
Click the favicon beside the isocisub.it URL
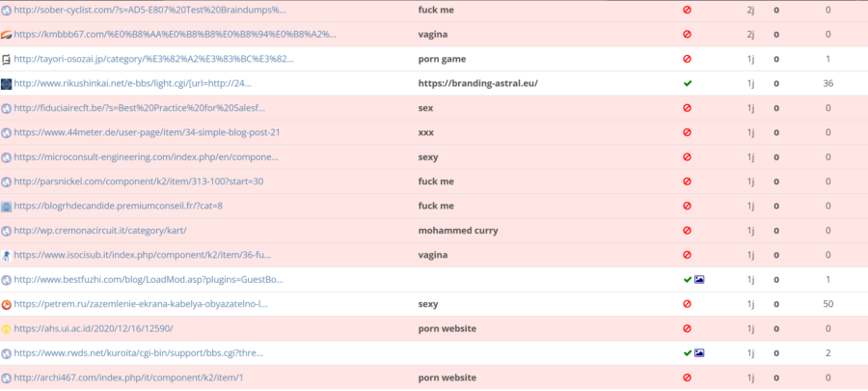[x=7, y=255]
